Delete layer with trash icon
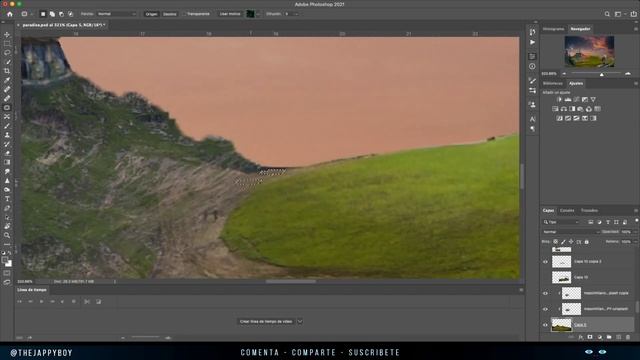The width and height of the screenshot is (640, 360). click(x=628, y=337)
